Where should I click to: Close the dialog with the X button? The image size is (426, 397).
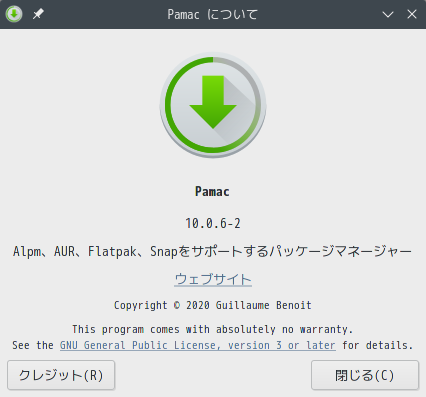[x=412, y=14]
